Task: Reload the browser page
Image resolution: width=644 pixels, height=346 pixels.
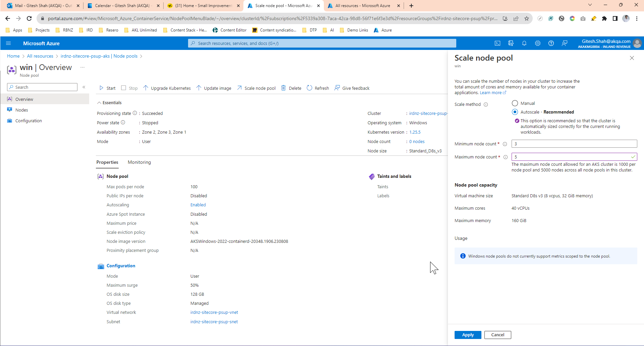Action: (x=29, y=18)
